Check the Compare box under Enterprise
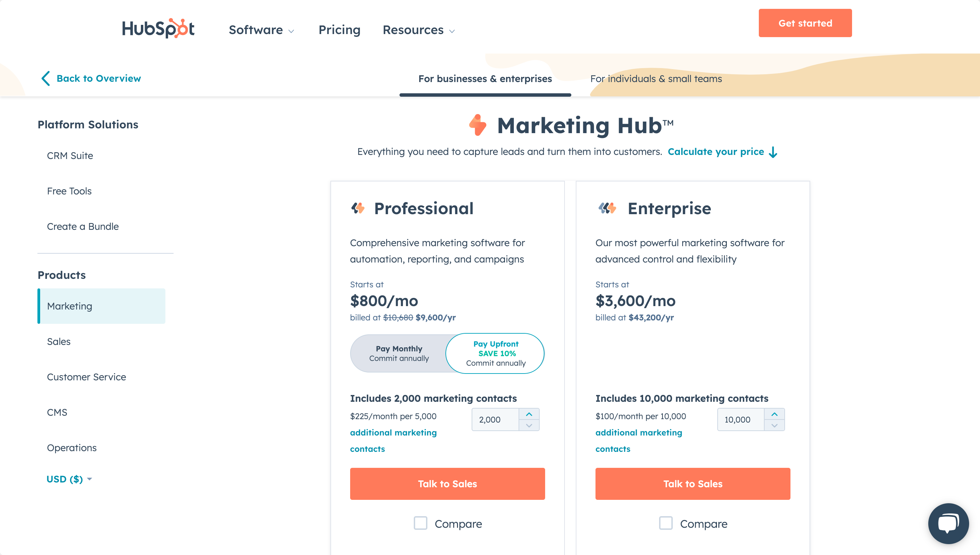The height and width of the screenshot is (555, 980). 666,523
